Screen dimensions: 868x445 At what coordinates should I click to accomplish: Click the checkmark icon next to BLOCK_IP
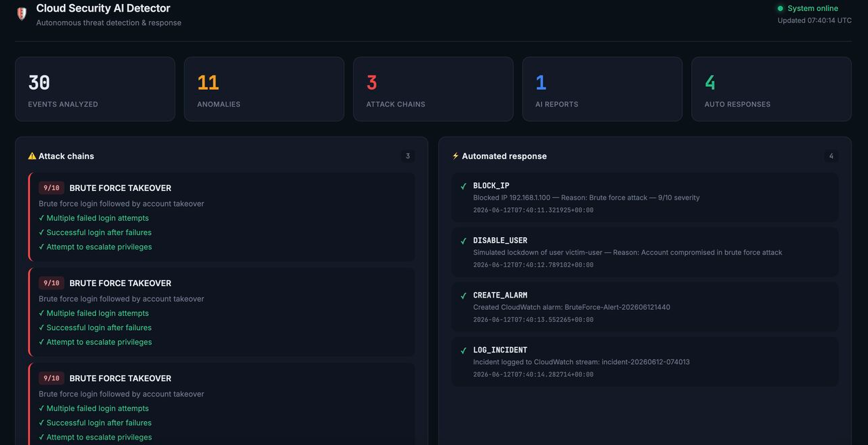click(464, 186)
